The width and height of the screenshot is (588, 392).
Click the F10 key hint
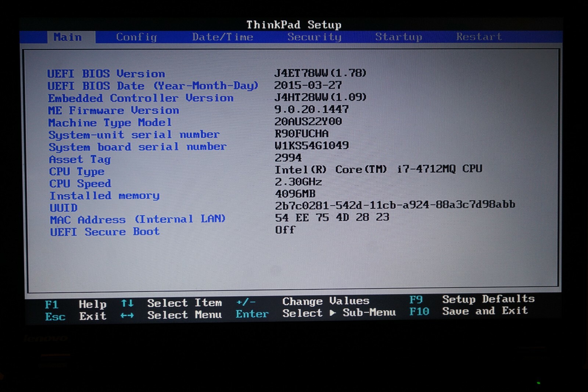click(x=419, y=311)
